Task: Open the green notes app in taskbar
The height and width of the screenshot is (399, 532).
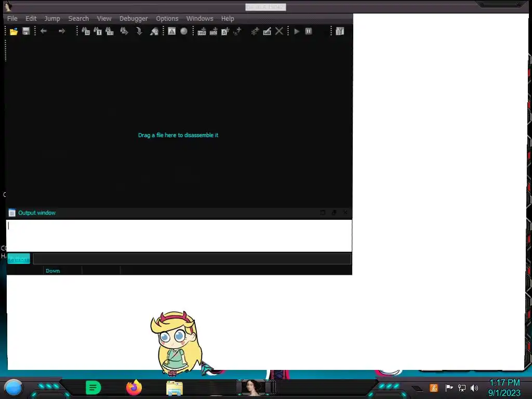Action: [94, 388]
